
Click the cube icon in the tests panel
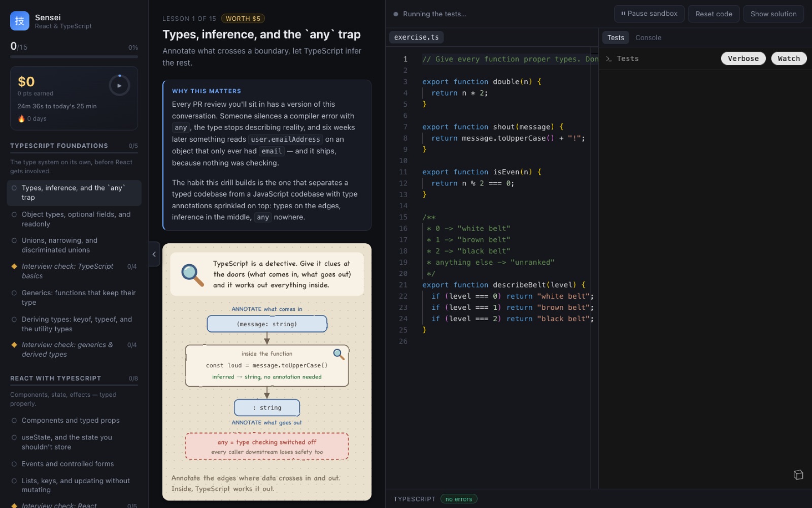coord(798,474)
